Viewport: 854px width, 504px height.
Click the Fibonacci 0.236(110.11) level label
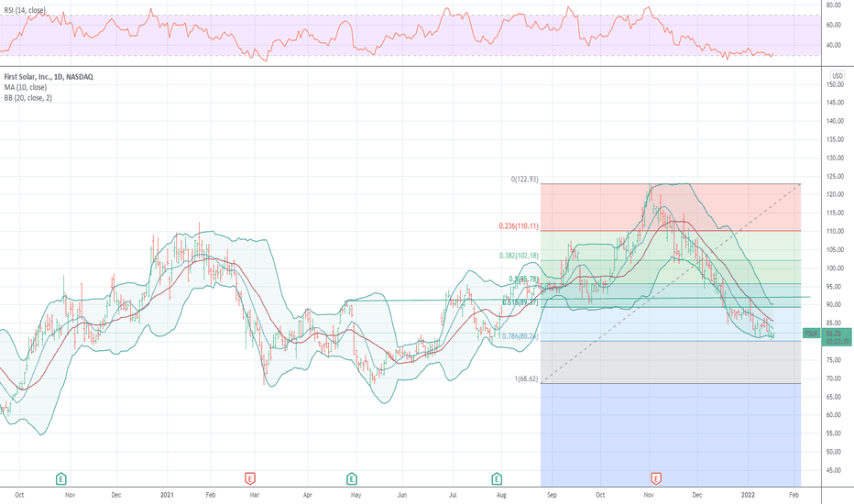[x=519, y=226]
